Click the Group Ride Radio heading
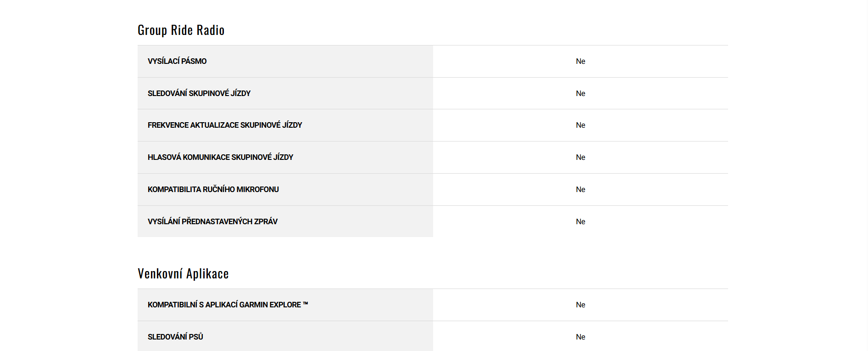 [181, 30]
